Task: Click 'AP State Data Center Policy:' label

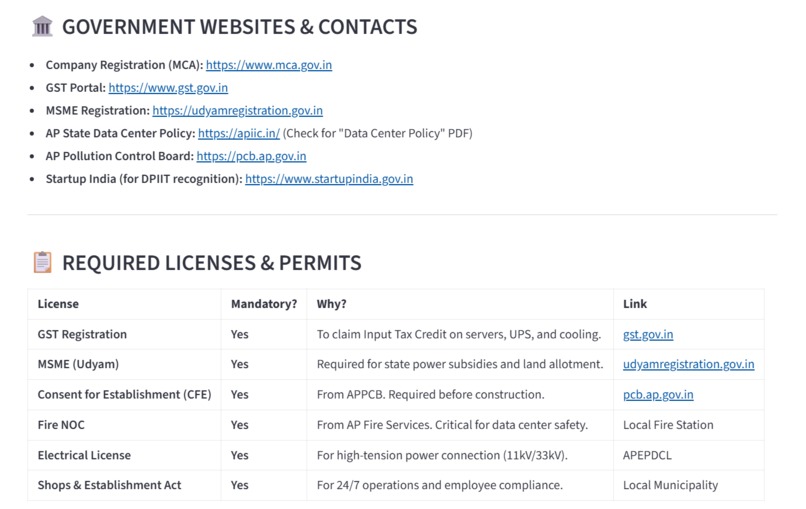Action: 120,134
